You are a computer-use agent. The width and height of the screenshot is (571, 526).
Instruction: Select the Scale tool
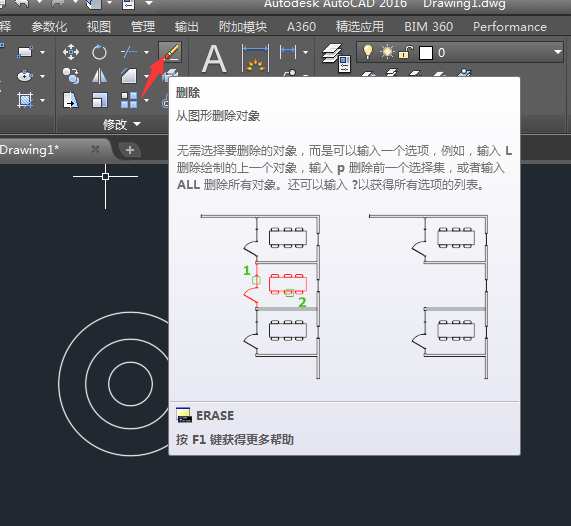[99, 100]
